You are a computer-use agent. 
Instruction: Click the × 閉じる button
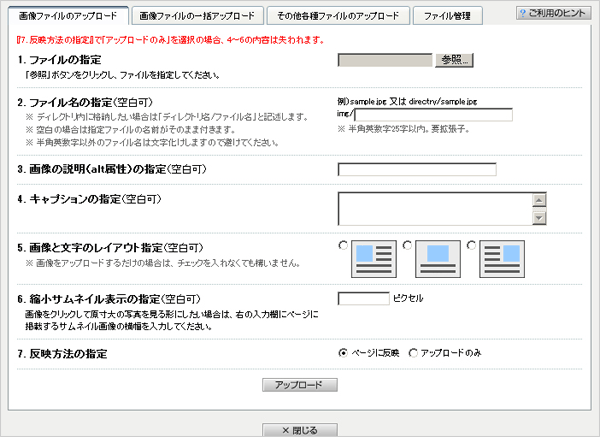pos(300,430)
